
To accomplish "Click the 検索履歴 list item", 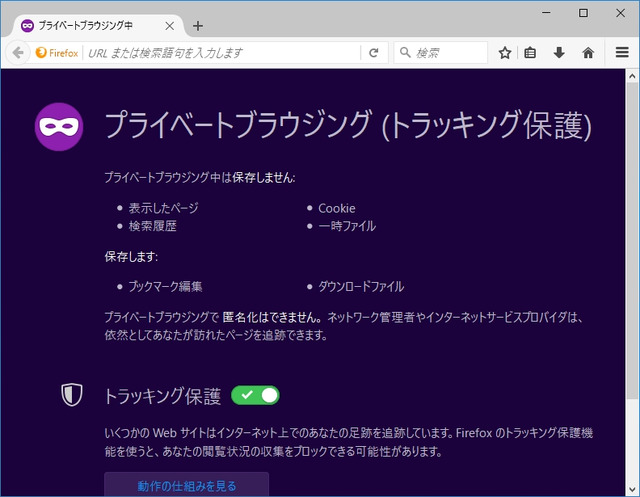I will point(153,226).
